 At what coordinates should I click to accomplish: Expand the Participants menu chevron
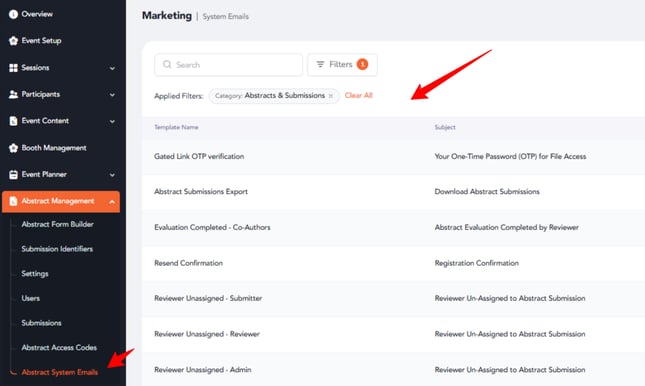coord(112,95)
